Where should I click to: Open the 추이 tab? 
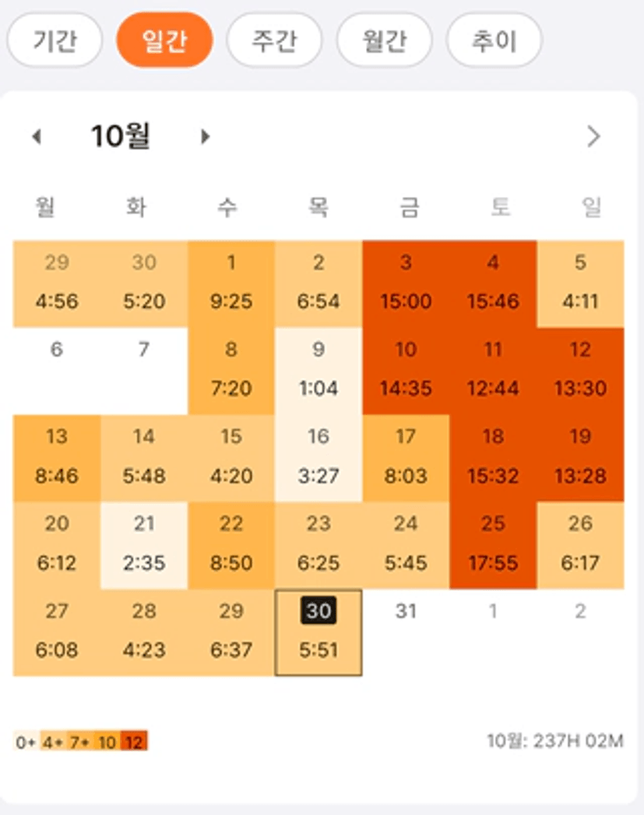[x=494, y=40]
